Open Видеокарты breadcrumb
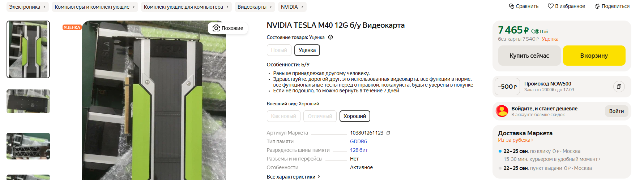The width and height of the screenshot is (644, 180). coord(255,7)
